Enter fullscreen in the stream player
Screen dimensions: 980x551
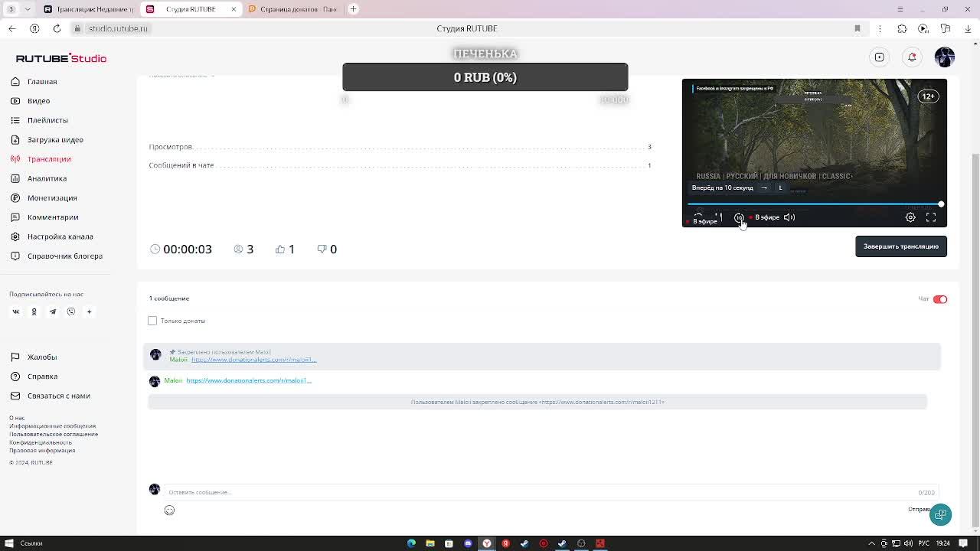931,217
